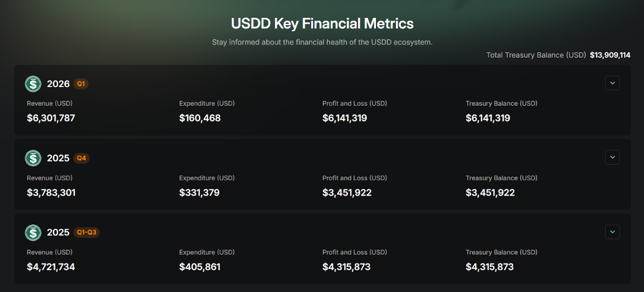644x292 pixels.
Task: Click the 2026 Q1 expenditure value $160,468
Action: (200, 118)
